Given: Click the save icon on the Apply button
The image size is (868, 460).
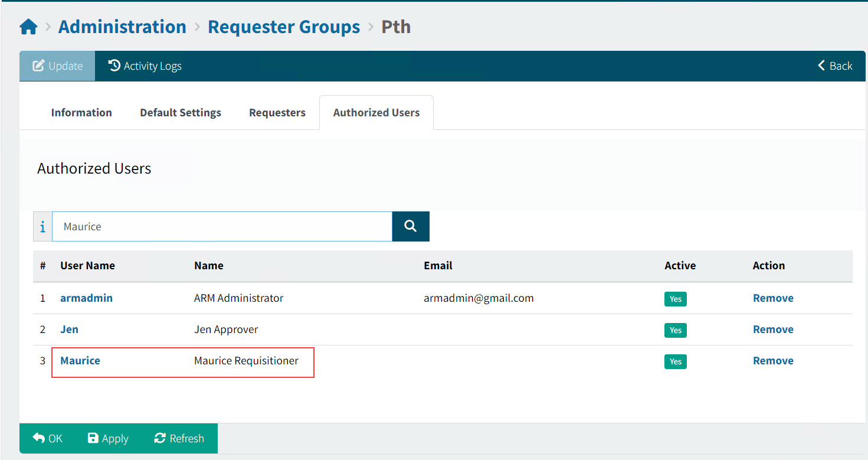Looking at the screenshot, I should (x=94, y=438).
